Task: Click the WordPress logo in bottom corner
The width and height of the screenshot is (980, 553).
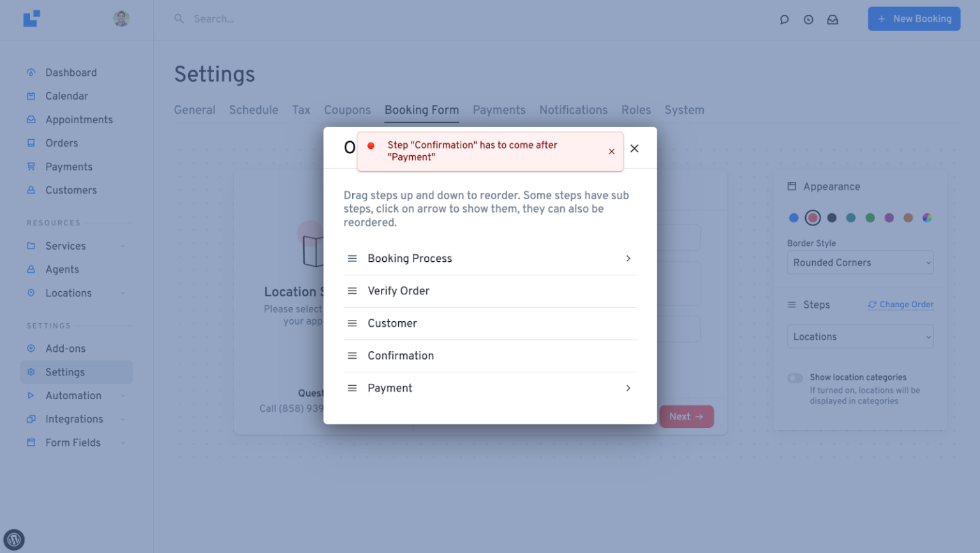Action: [13, 540]
